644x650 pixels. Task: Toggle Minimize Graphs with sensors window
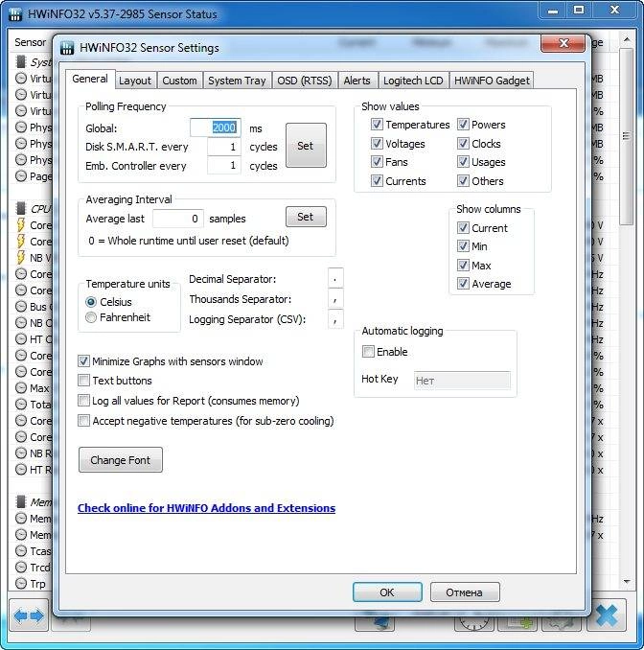[x=83, y=361]
